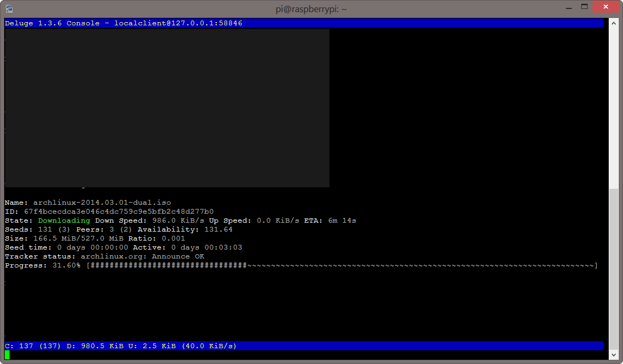Viewport: 623px width, 364px height.
Task: Click the Size value 166.5 MiB/527.0 MiB
Action: [78, 238]
